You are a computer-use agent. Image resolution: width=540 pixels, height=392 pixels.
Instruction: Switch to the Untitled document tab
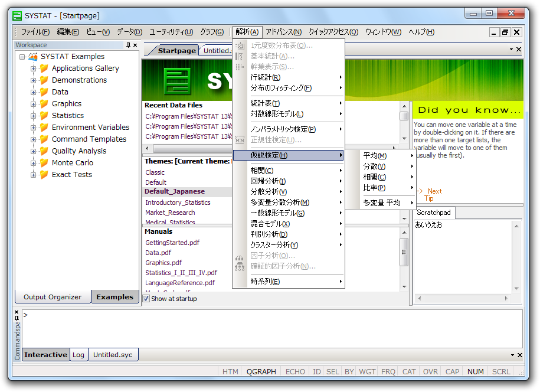(x=217, y=51)
